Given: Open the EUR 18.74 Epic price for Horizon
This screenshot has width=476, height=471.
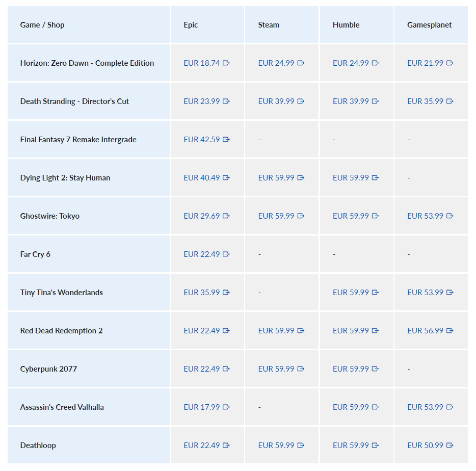Looking at the screenshot, I should [202, 63].
